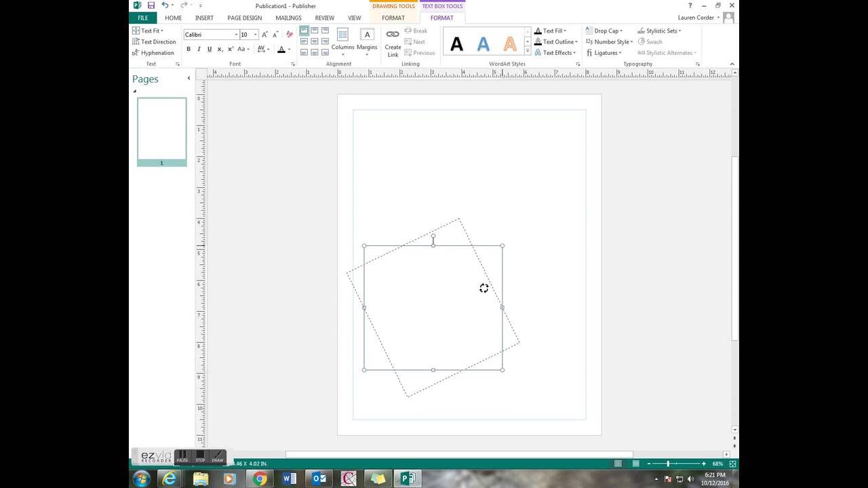The height and width of the screenshot is (488, 868).
Task: Click the Increase Font Size icon
Action: (x=265, y=34)
